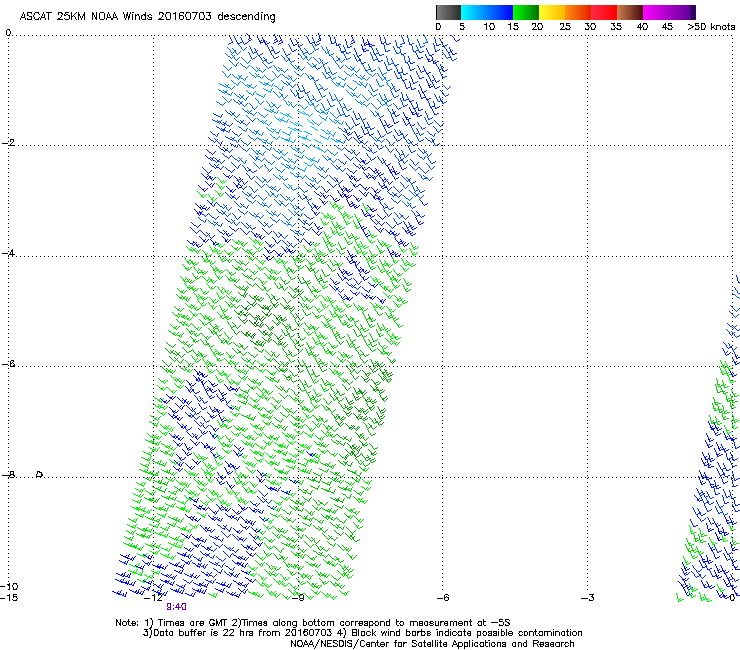This screenshot has height=650, width=740.
Task: Click the NOAA/NESDIS credit line
Action: [x=432, y=644]
